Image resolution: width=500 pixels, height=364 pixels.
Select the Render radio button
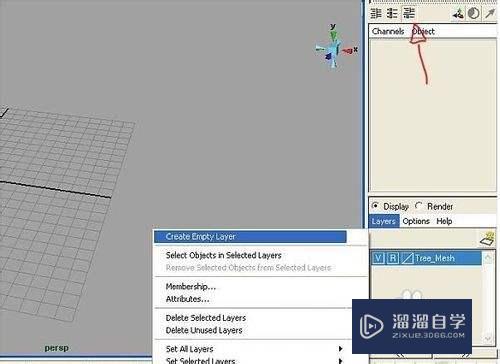pos(419,206)
